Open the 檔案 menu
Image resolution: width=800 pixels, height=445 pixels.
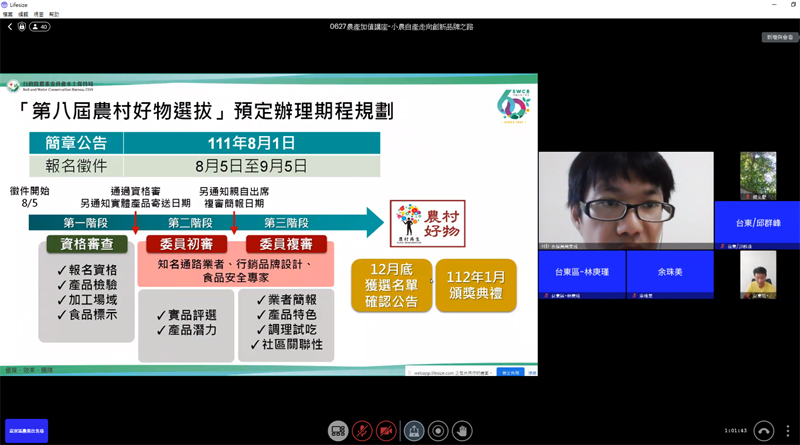pyautogui.click(x=7, y=15)
